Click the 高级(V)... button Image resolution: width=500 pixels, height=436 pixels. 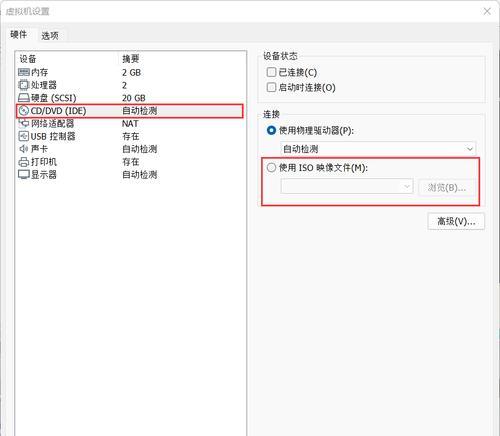point(456,221)
